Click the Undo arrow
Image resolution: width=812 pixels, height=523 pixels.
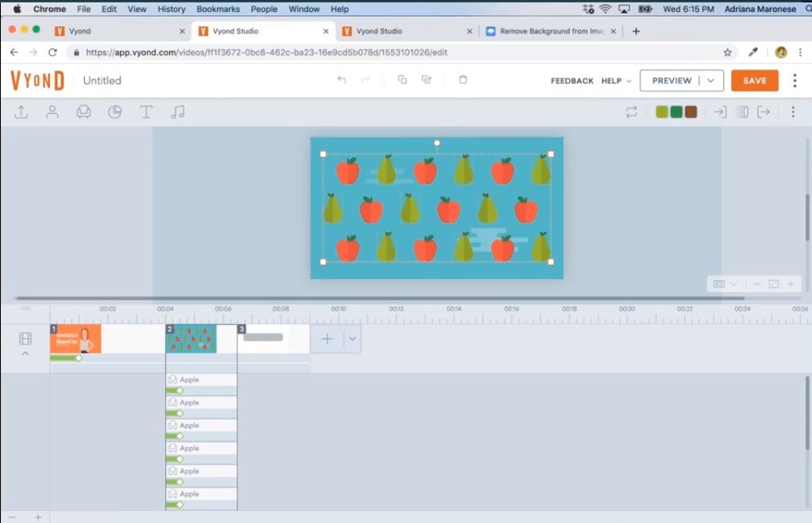pyautogui.click(x=341, y=80)
